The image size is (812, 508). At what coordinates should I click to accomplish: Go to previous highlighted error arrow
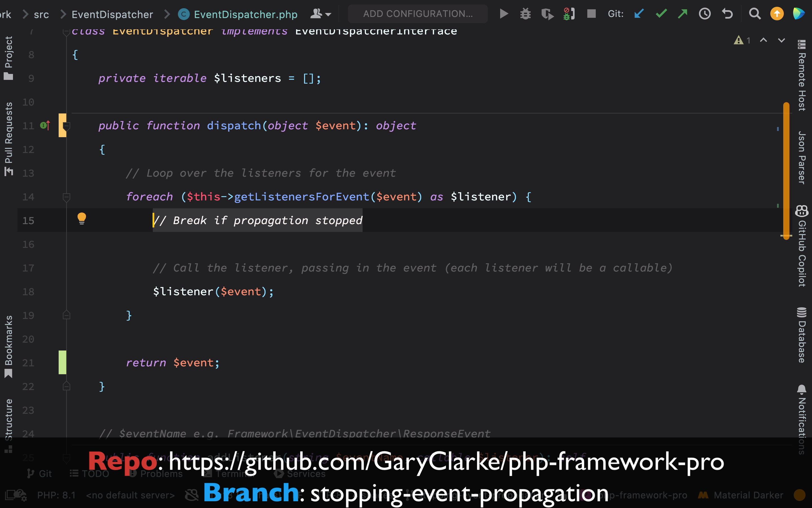tap(763, 40)
